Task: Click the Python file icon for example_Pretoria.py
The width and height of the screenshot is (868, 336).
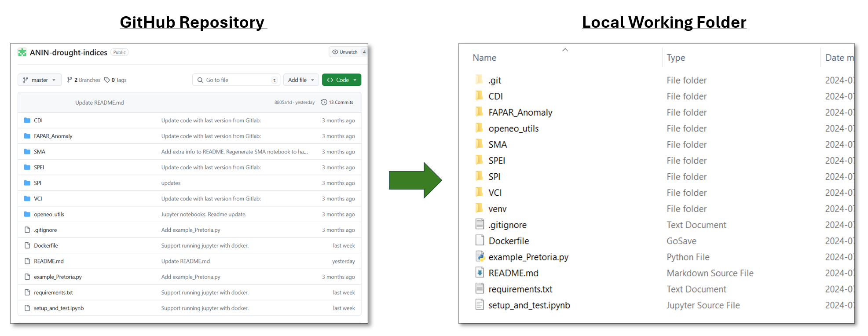Action: point(480,256)
